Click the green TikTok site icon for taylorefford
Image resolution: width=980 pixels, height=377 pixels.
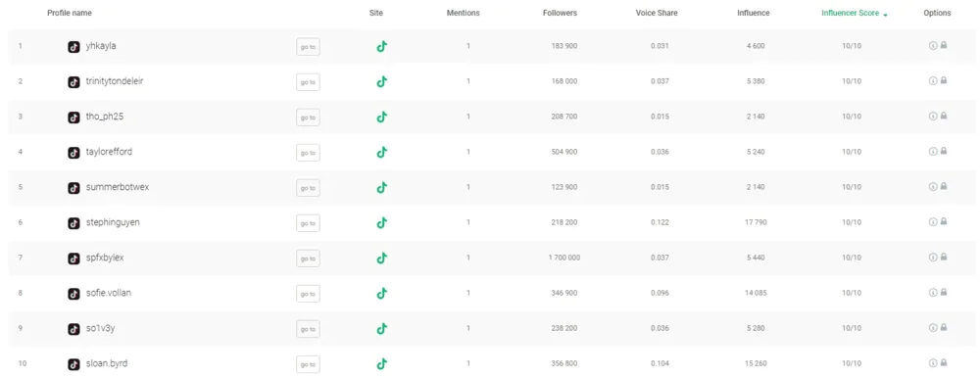point(382,152)
